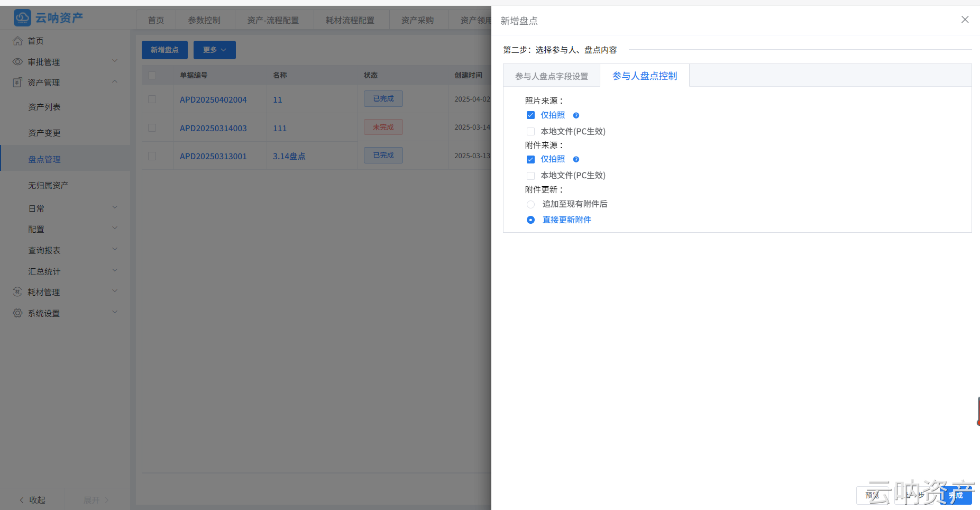Click the eye icon beside 审批管理
The height and width of the screenshot is (510, 980).
click(x=16, y=61)
